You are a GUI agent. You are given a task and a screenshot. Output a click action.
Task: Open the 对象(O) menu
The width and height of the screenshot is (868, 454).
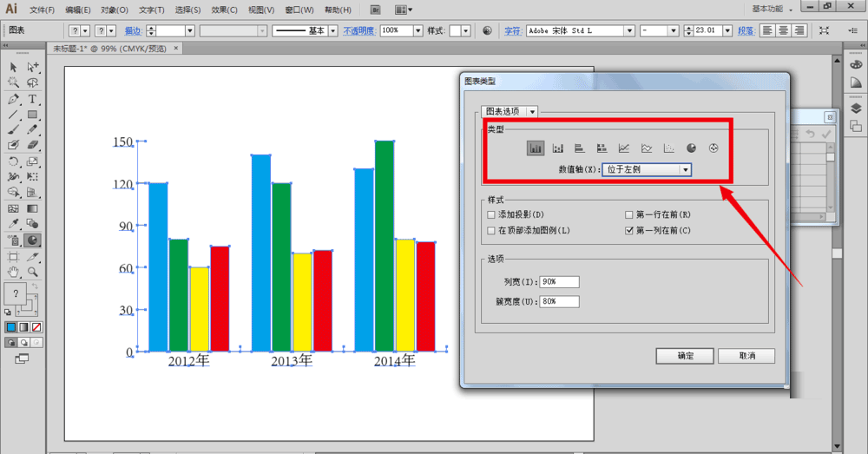click(x=115, y=10)
